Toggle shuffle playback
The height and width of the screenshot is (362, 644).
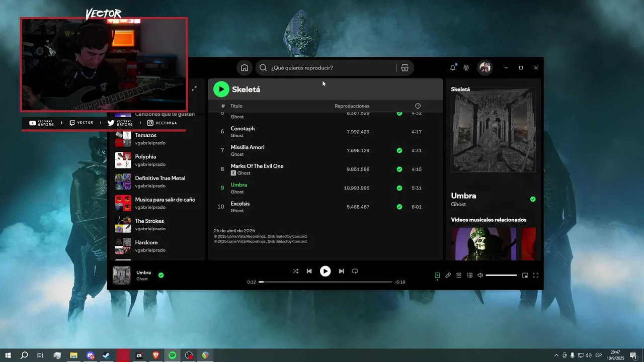coord(296,271)
